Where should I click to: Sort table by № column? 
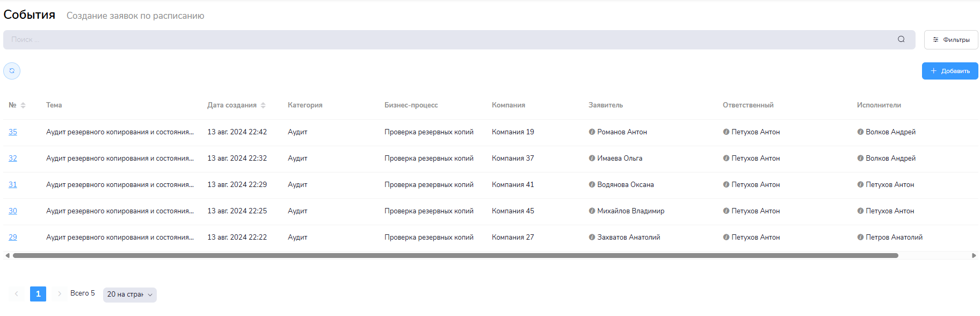[23, 105]
